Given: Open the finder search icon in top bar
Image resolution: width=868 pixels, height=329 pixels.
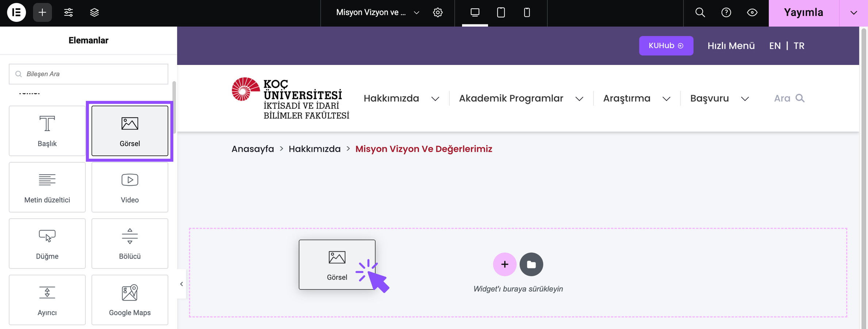Looking at the screenshot, I should point(700,12).
